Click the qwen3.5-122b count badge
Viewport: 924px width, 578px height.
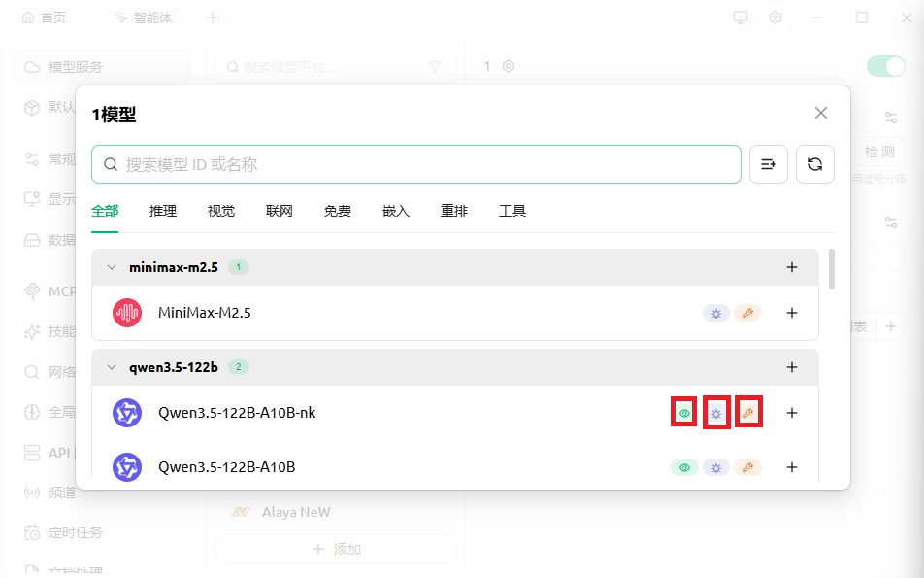click(239, 367)
